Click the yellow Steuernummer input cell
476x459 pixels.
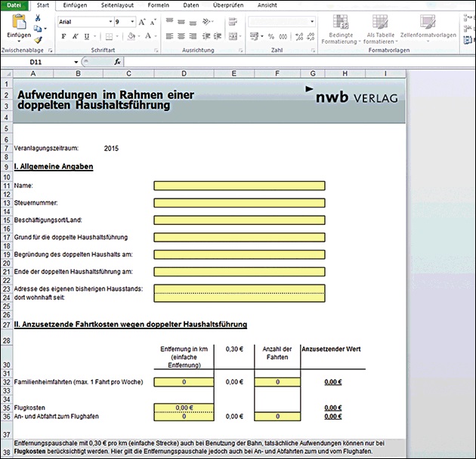(x=239, y=202)
